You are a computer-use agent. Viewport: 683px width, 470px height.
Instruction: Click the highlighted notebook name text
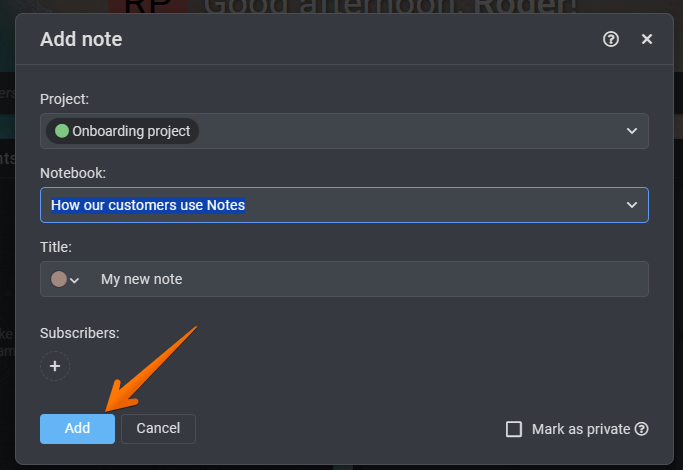[148, 205]
